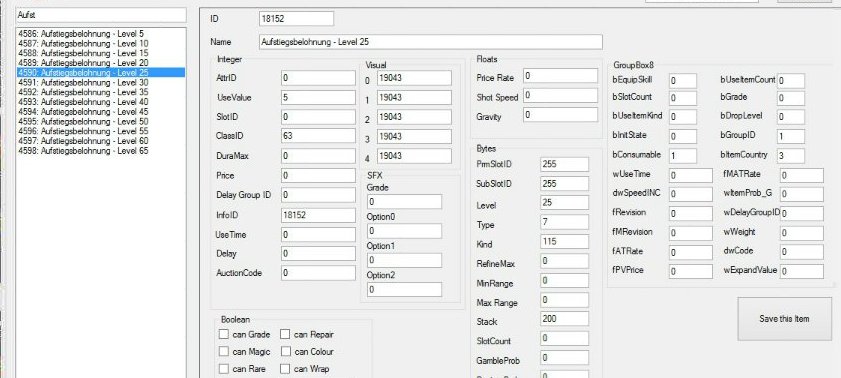Click the ClassID field showing 63

point(318,136)
